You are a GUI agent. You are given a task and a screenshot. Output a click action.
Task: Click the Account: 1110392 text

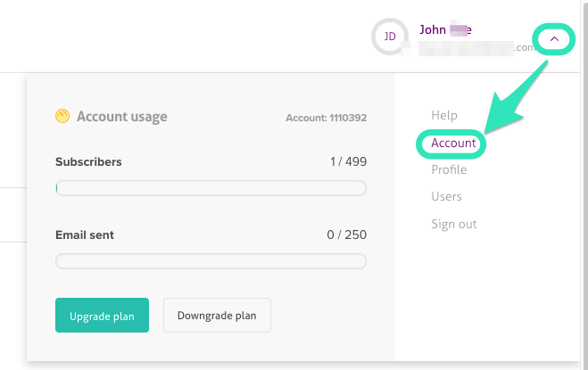[x=327, y=118]
